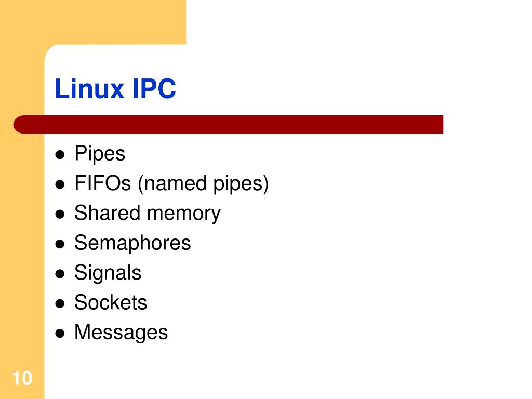The height and width of the screenshot is (399, 532).
Task: Select the Signals bullet text
Action: coord(108,273)
